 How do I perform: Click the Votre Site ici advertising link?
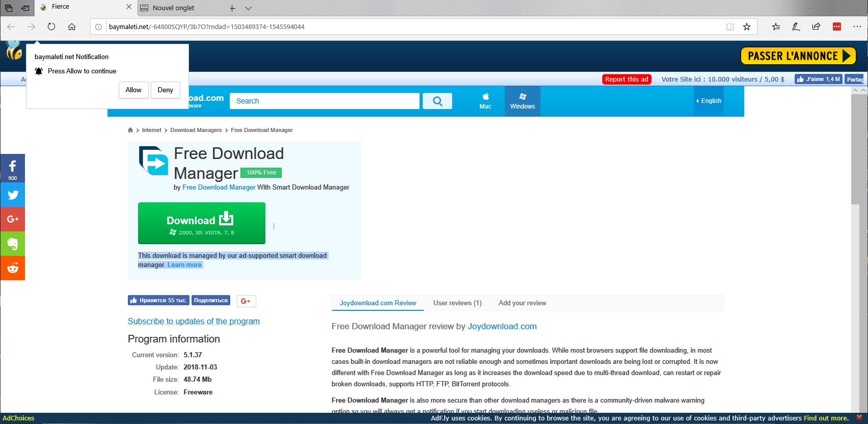click(723, 79)
